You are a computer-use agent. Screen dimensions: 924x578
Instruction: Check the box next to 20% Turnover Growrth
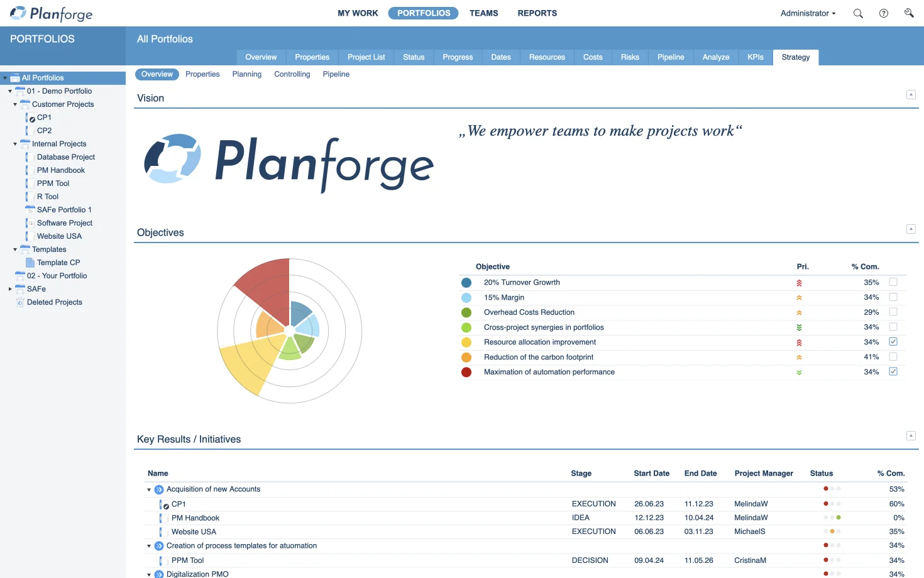point(893,282)
